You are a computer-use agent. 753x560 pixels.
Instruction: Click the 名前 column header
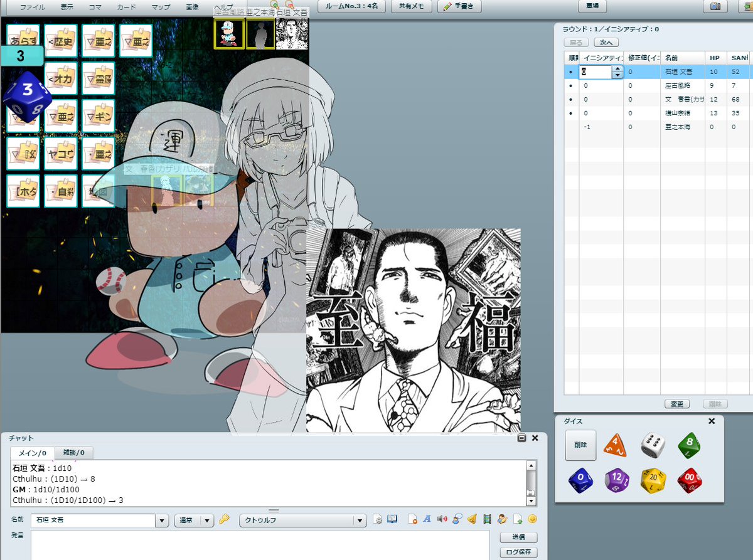pos(683,58)
